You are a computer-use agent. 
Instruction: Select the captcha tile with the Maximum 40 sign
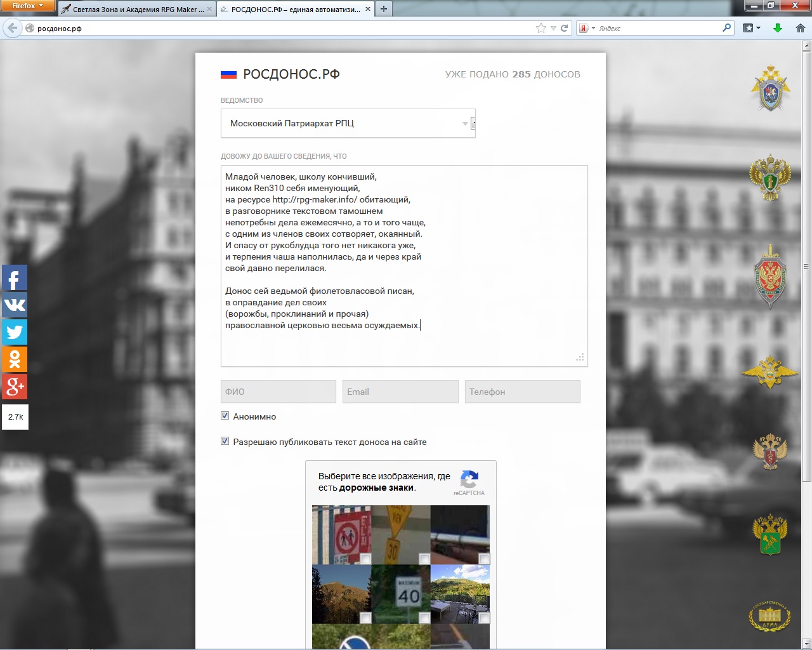click(x=401, y=594)
